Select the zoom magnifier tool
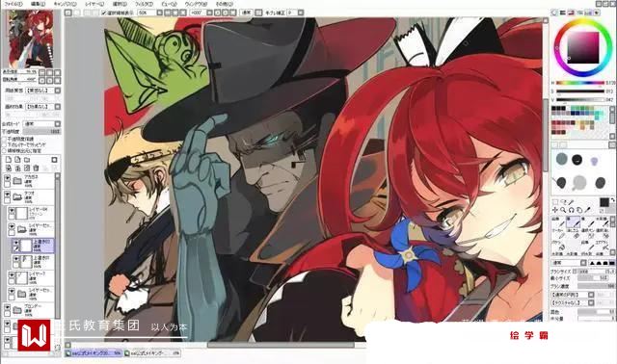Image resolution: width=617 pixels, height=364 pixels. tap(563, 210)
